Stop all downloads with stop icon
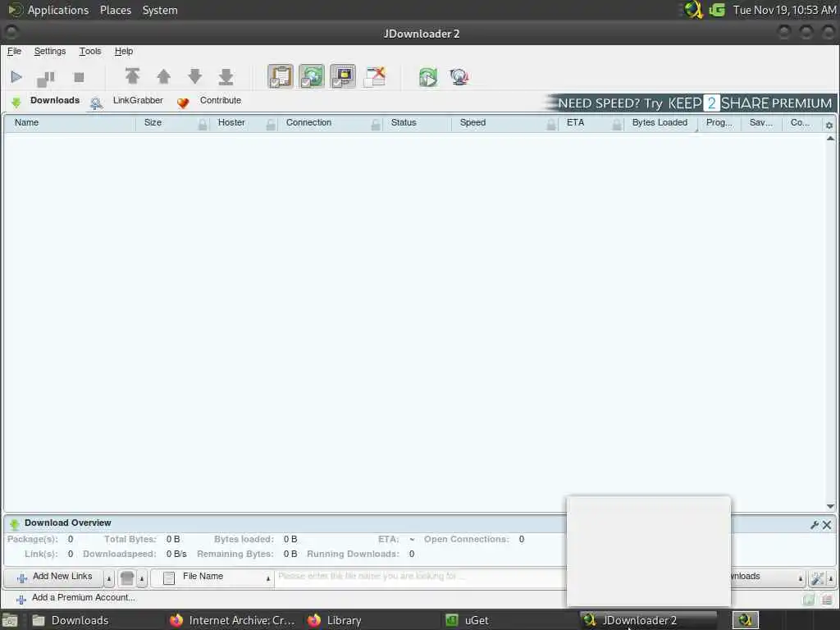Viewport: 840px width, 630px height. pyautogui.click(x=79, y=77)
